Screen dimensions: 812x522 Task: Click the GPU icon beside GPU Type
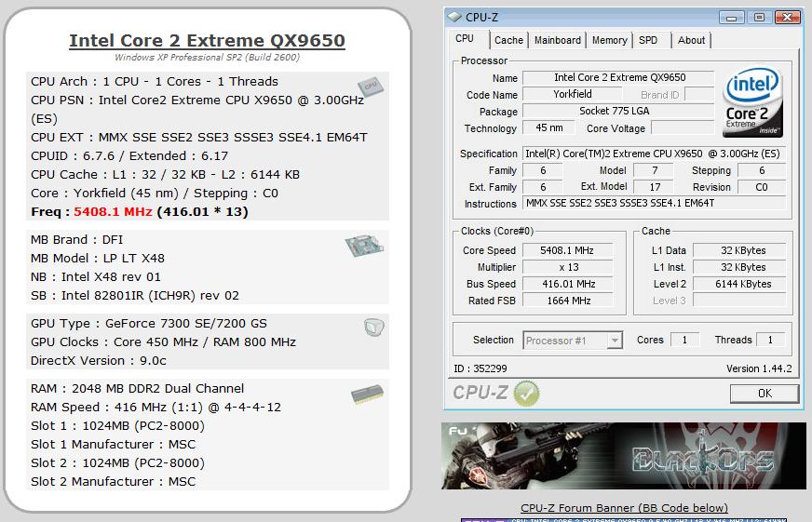pos(373,328)
